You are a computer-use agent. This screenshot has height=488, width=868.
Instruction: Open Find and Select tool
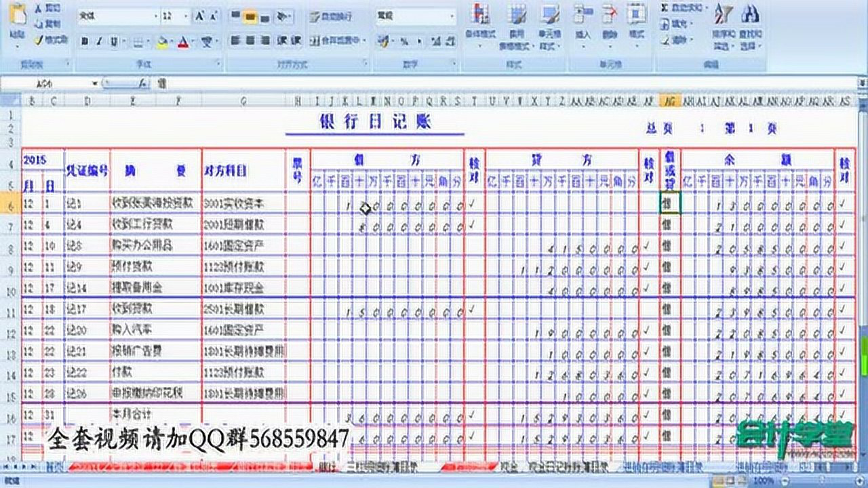click(751, 24)
